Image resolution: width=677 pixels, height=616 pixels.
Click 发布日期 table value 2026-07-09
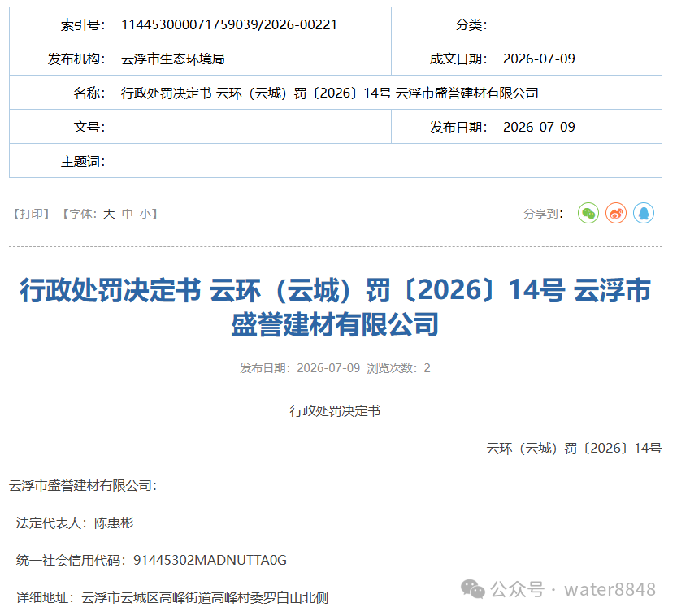539,127
